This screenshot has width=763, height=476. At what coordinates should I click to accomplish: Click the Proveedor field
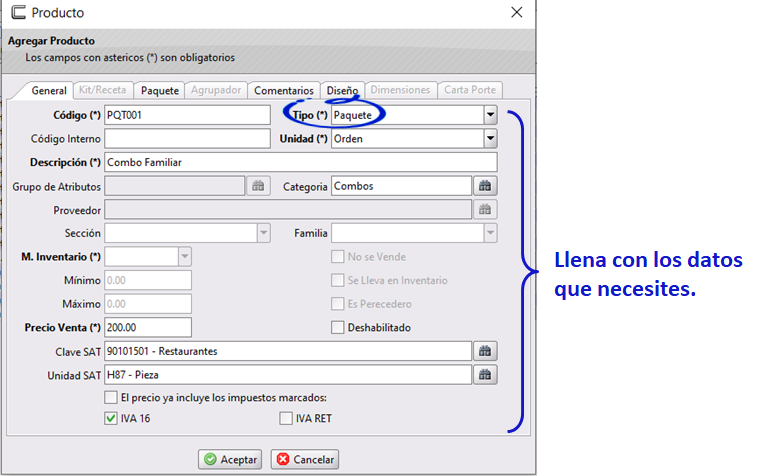coord(288,210)
